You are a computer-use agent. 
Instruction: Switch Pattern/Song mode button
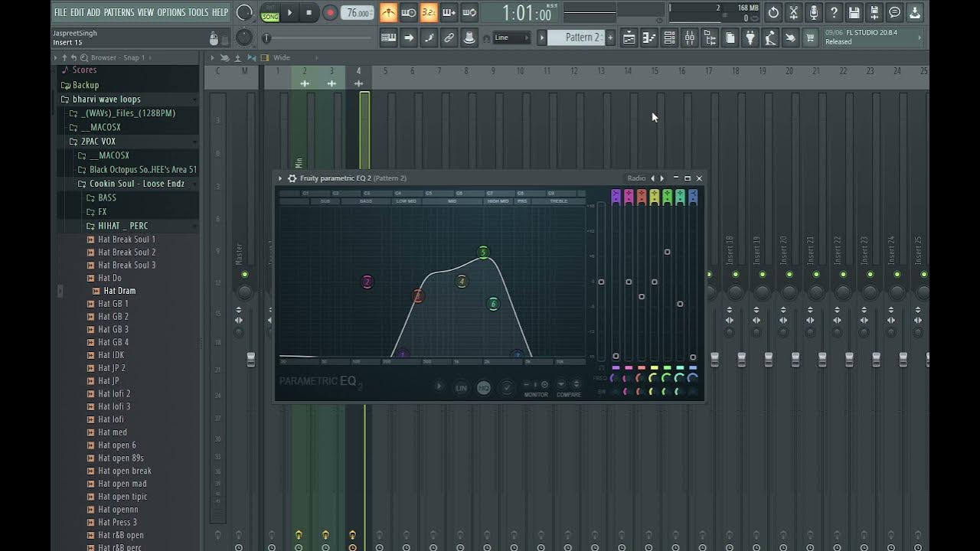(270, 12)
